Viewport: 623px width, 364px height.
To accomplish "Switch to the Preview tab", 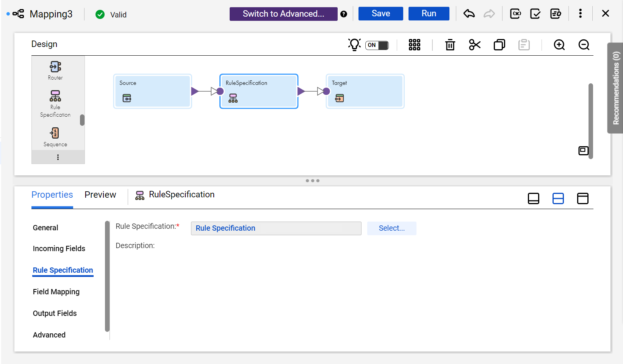I will click(x=100, y=195).
